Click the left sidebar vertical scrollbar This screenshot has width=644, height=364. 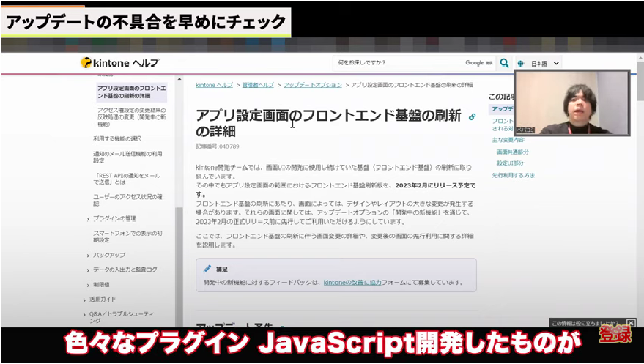tap(178, 242)
